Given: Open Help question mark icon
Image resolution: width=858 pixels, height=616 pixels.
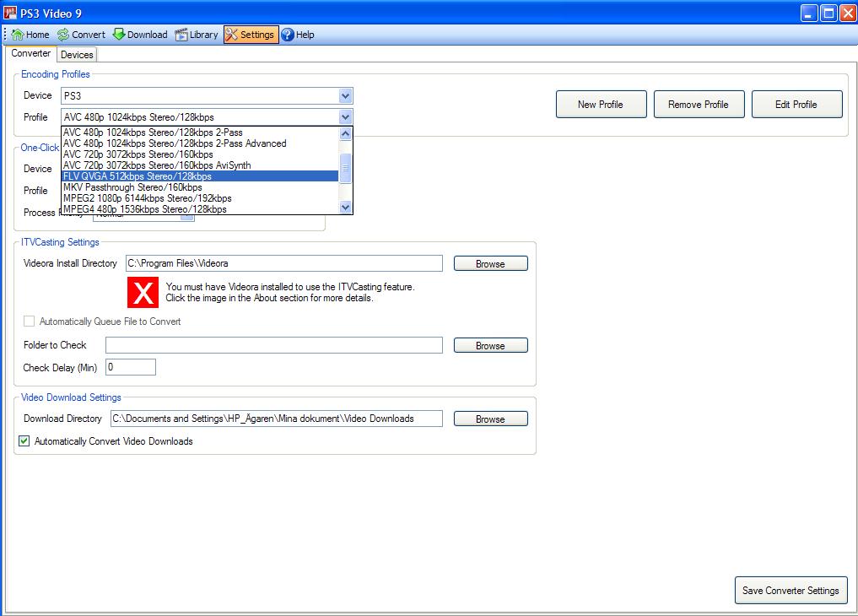Looking at the screenshot, I should pos(288,35).
